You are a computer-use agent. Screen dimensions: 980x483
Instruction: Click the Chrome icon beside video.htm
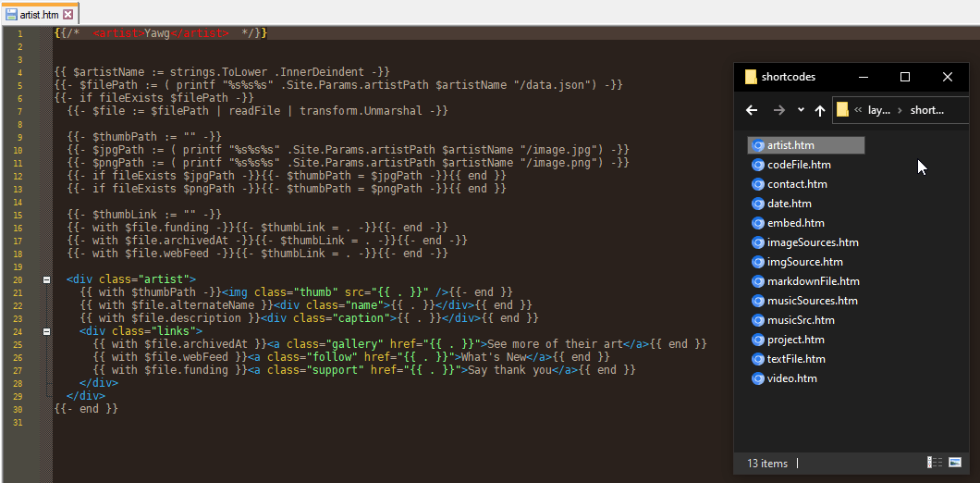(758, 378)
